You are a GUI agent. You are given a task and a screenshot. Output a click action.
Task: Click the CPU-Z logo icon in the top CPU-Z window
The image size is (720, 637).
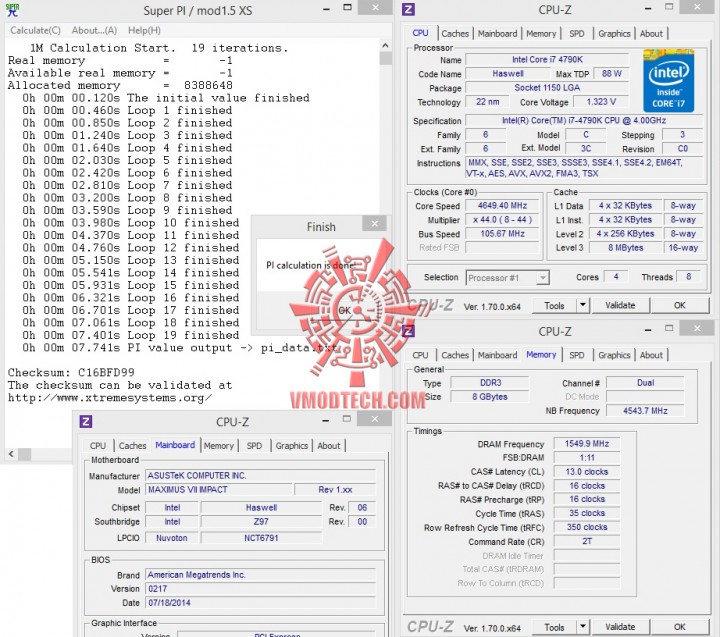pyautogui.click(x=408, y=9)
